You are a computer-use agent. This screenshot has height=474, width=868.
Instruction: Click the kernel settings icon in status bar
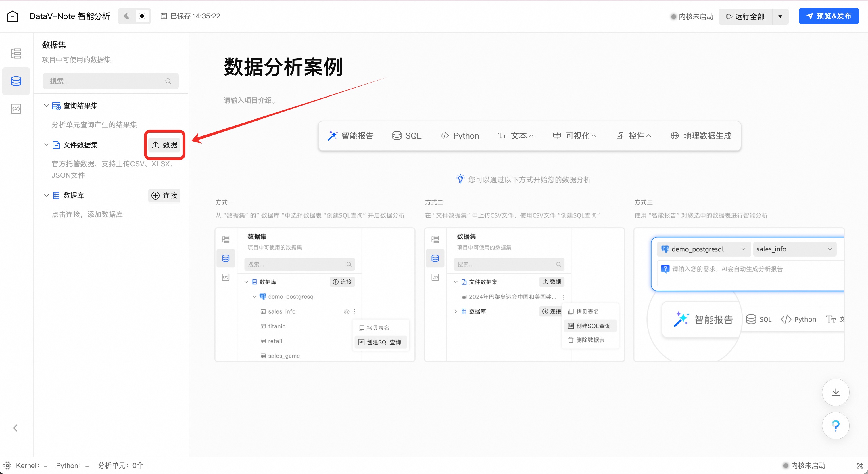pyautogui.click(x=7, y=465)
